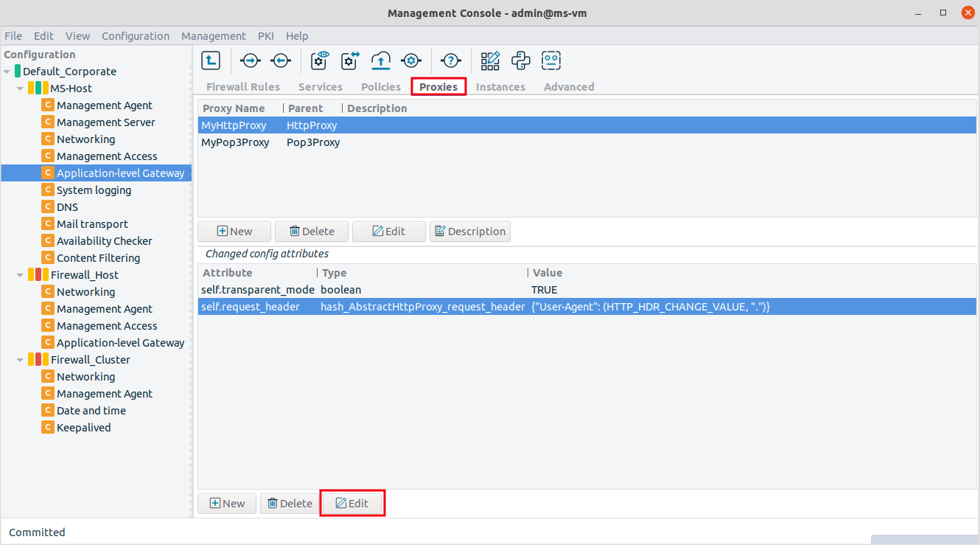Click the C icon beside System logging

click(x=48, y=190)
